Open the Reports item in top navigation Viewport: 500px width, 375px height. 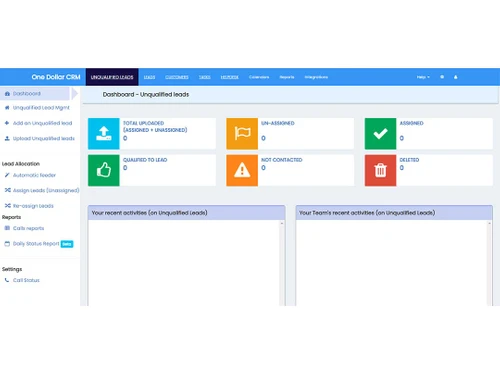point(287,77)
